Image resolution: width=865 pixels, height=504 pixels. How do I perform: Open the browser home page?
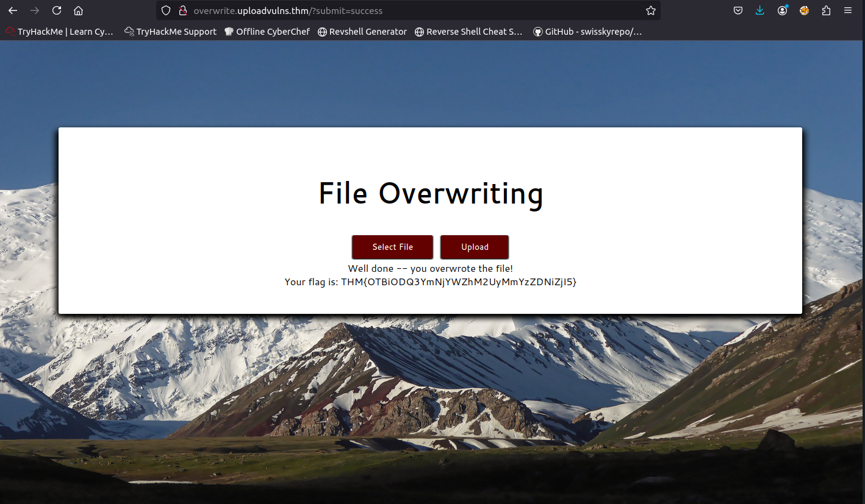click(x=78, y=10)
